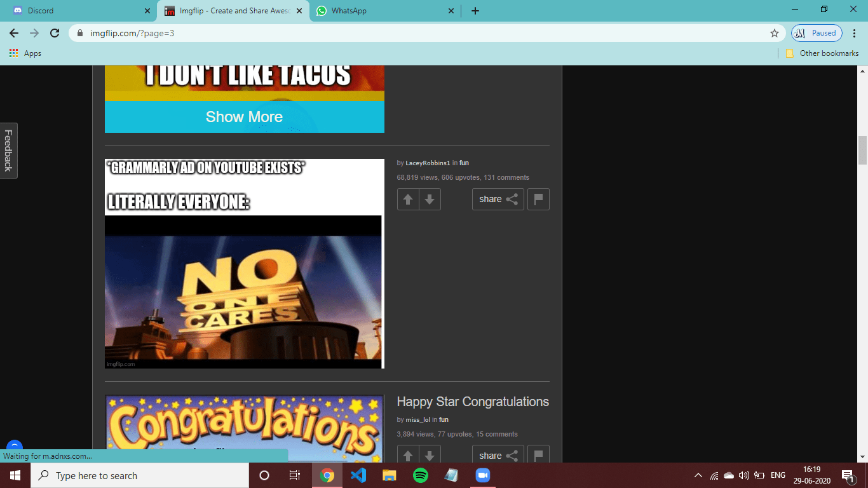This screenshot has width=868, height=488.
Task: Flag the Grammarly ad meme
Action: [538, 199]
